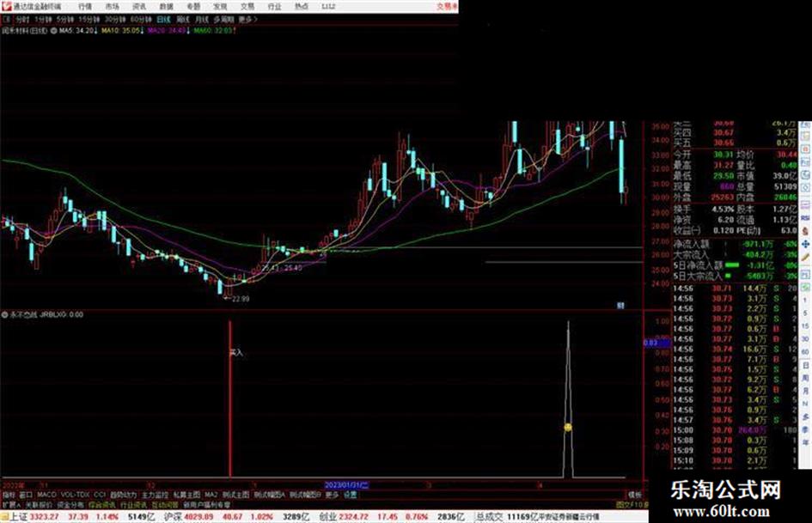812x523 pixels.
Task: Click the small blue icon at chart corner
Action: point(621,306)
